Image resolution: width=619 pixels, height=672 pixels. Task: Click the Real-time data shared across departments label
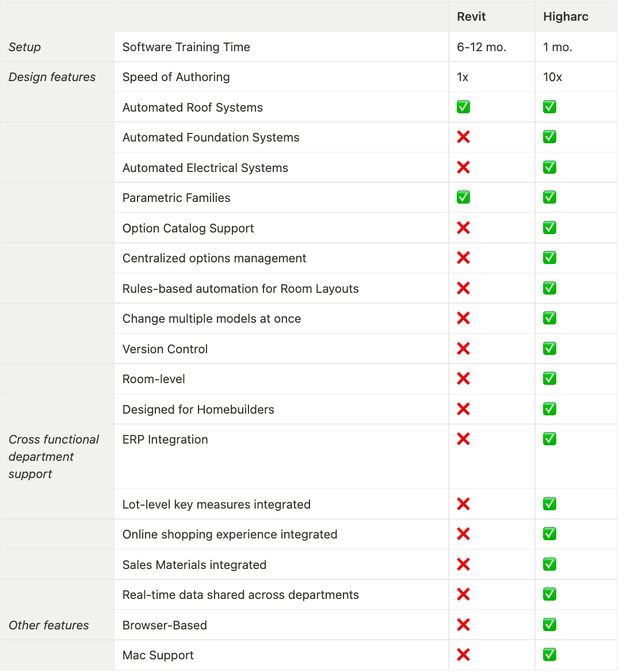(240, 595)
